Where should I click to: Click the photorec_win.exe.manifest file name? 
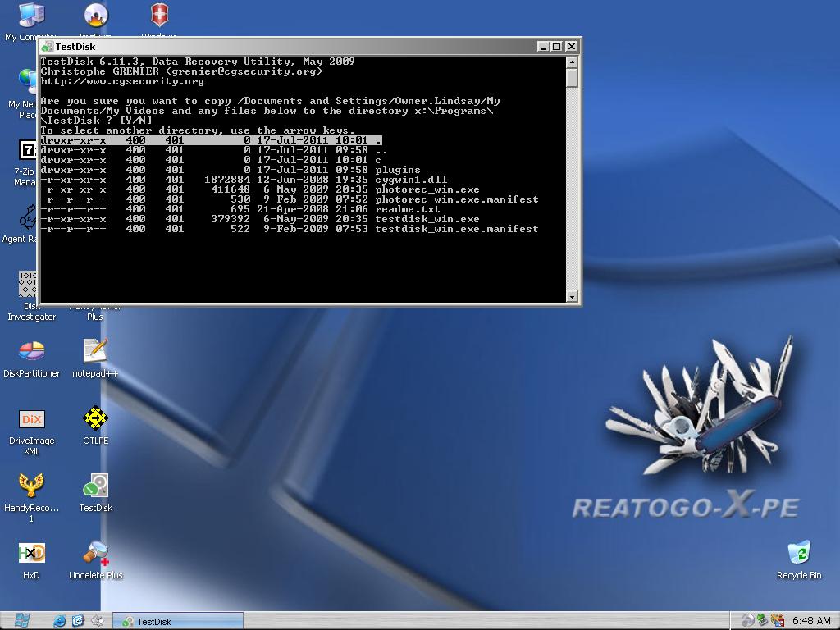click(x=456, y=199)
